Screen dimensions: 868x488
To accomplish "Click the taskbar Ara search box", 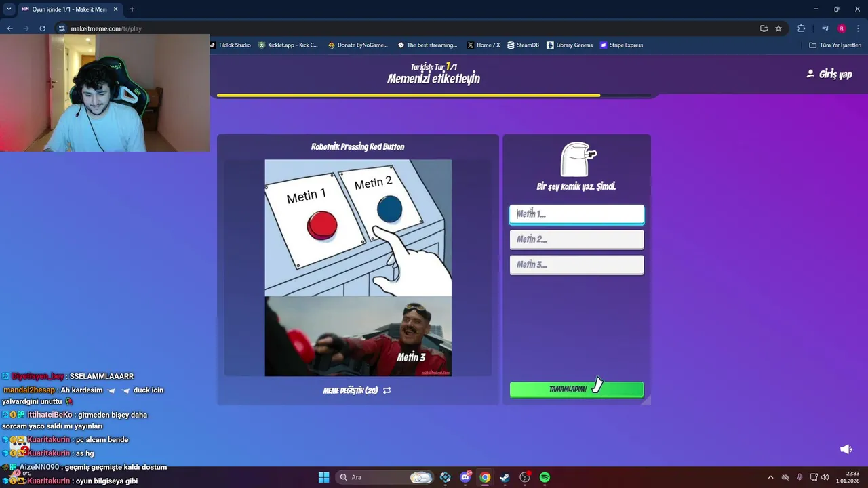I will [x=385, y=477].
